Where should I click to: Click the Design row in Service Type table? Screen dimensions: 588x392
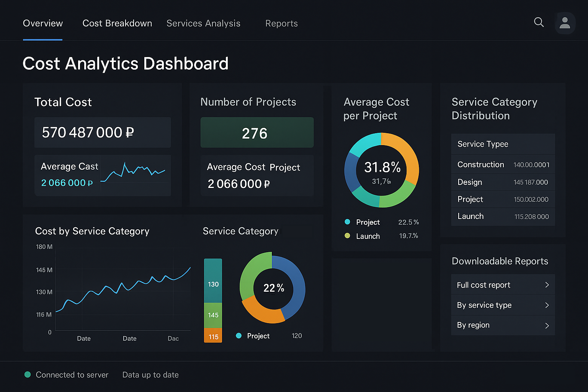(x=503, y=182)
